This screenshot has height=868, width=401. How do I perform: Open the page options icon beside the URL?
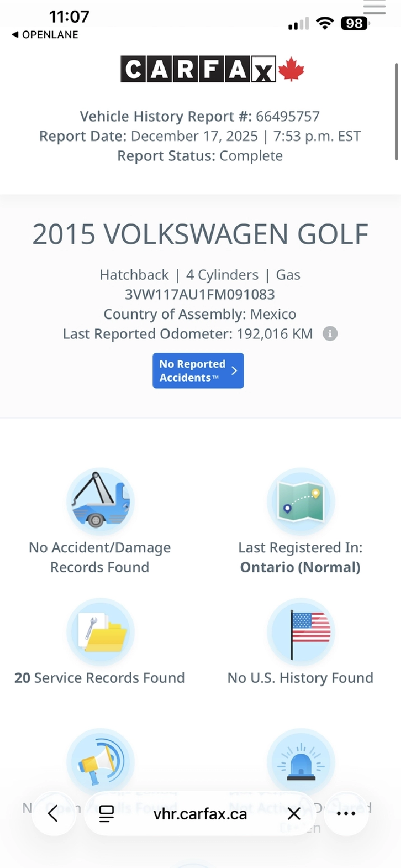click(106, 814)
